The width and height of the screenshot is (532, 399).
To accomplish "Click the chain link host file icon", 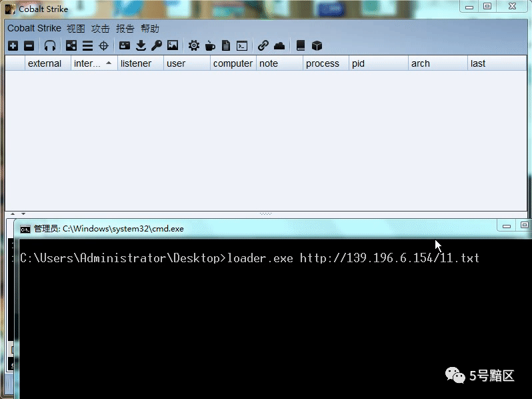I will 263,45.
